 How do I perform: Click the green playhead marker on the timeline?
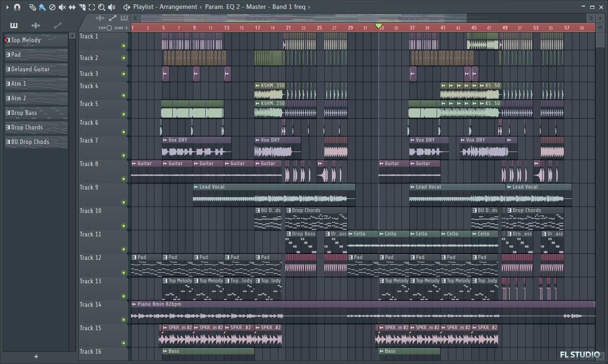pyautogui.click(x=378, y=26)
